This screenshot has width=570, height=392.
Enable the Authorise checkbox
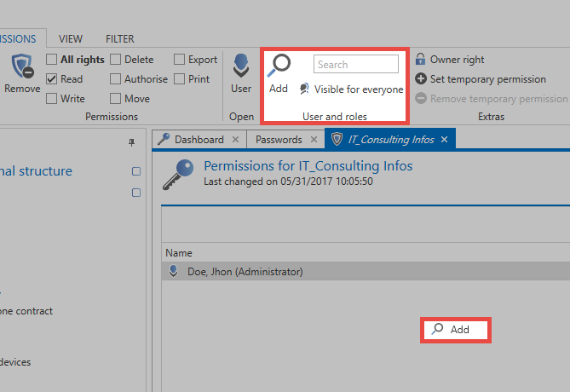pos(115,79)
